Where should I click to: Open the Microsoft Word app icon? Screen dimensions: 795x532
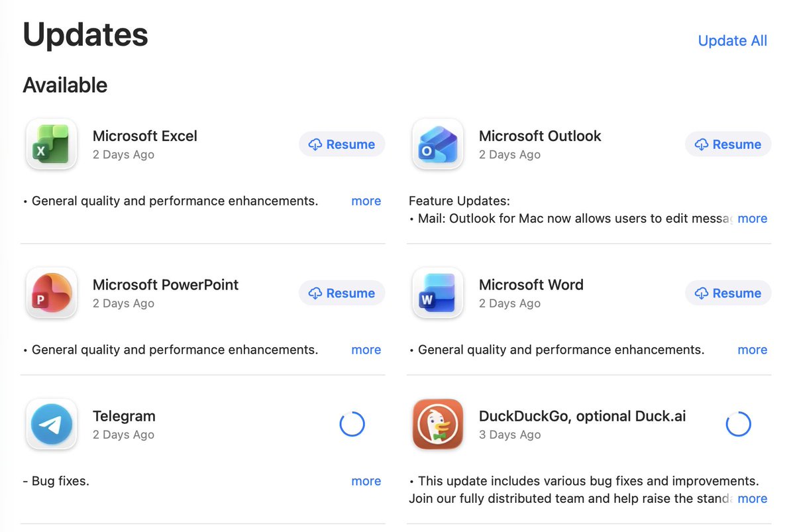click(x=438, y=293)
